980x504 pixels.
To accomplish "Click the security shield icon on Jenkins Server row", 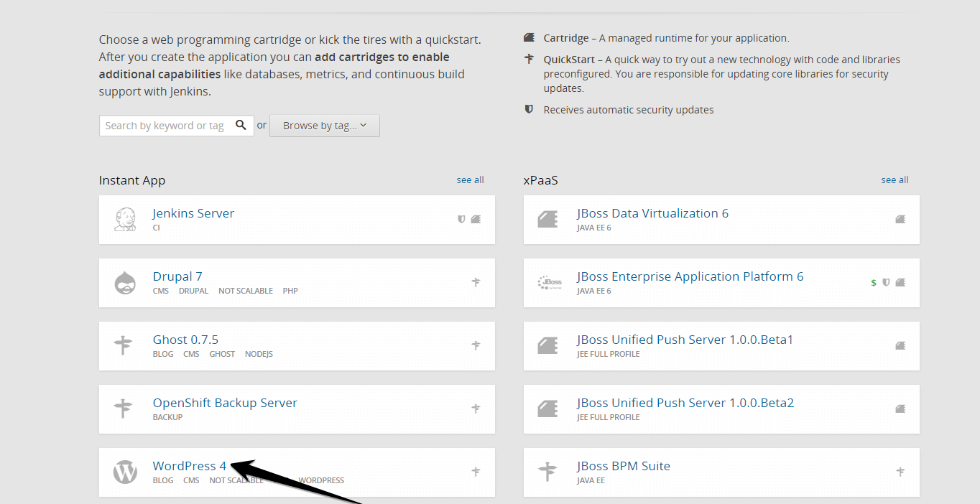I will click(462, 219).
